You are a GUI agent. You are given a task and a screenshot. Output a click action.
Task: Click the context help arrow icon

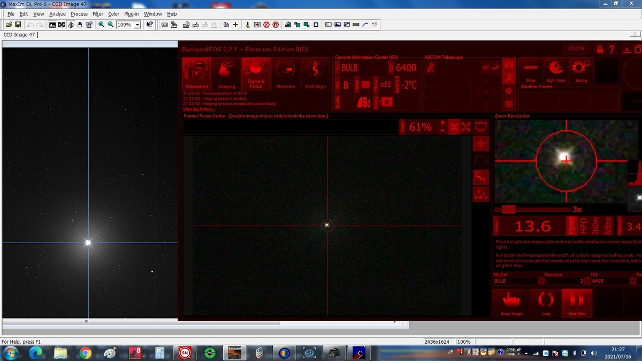(x=150, y=25)
